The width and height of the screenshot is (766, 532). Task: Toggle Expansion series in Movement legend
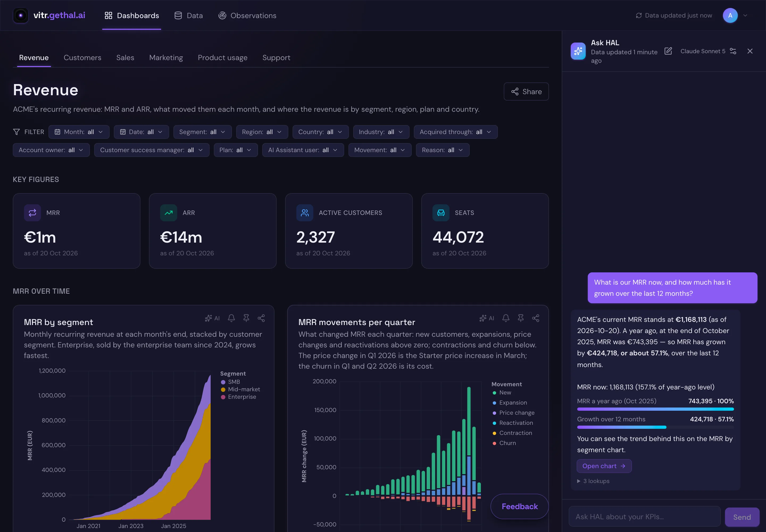click(510, 403)
